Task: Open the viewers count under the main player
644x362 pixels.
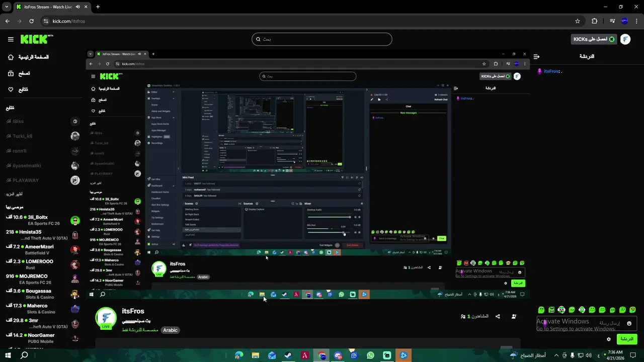Action: point(474,316)
